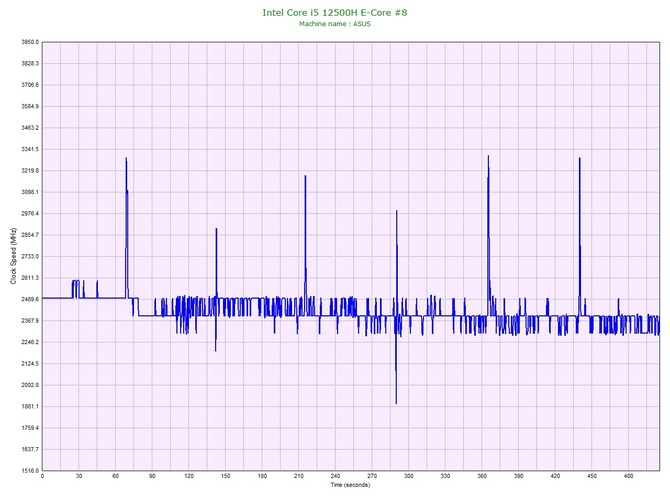Select the 3098.1 y-axis label
Viewport: 670px width, 502px height.
30,192
